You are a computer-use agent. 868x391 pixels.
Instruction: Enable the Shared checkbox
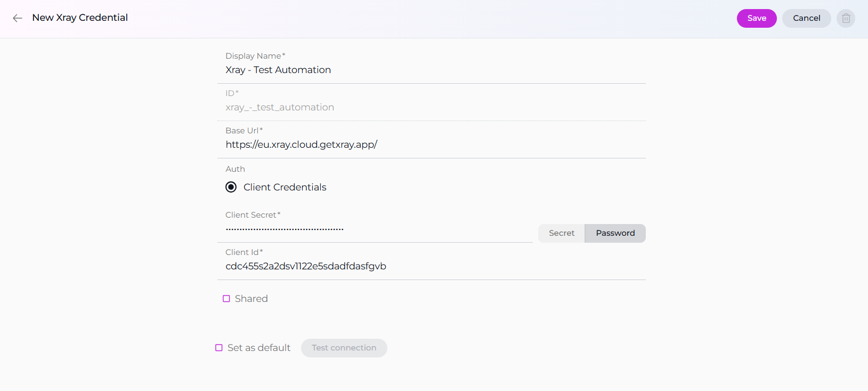(226, 299)
